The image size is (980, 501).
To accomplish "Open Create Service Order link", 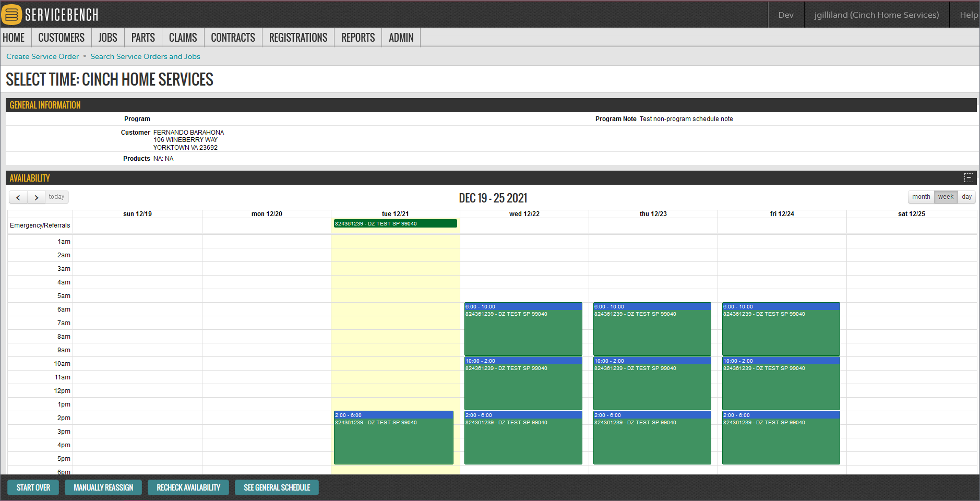I will click(42, 56).
